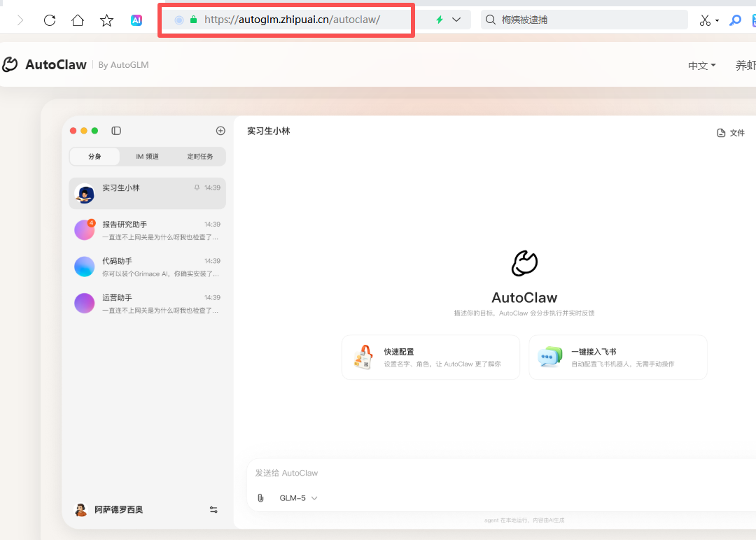
Task: Open the GLM-5 model dropdown
Action: 298,498
